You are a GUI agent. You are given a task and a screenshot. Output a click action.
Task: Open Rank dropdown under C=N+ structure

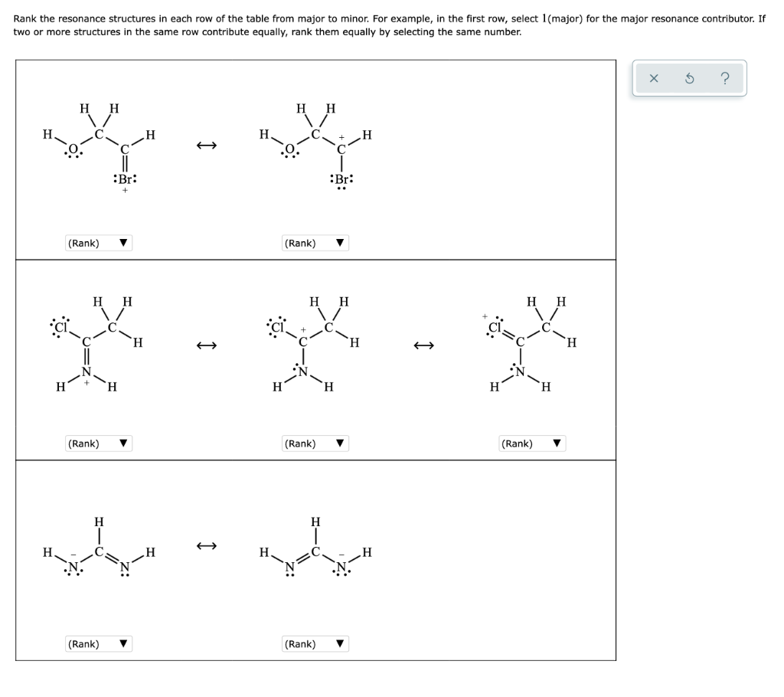[x=99, y=443]
